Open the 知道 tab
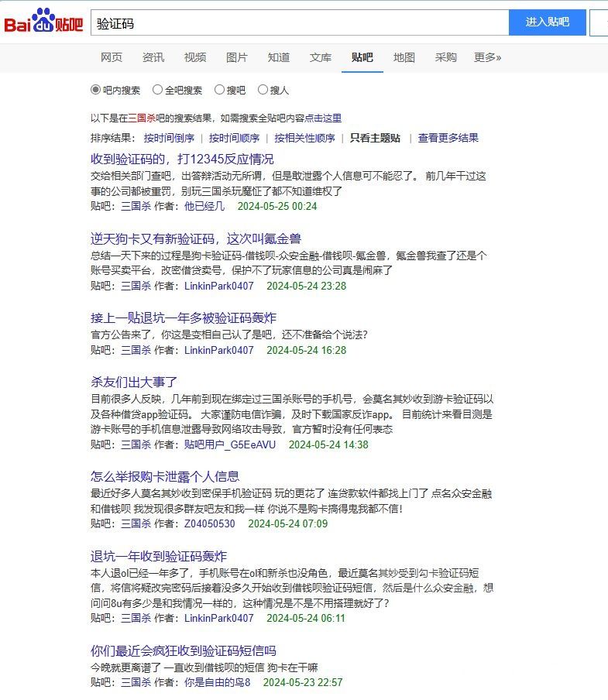The image size is (608, 700). pos(279,57)
